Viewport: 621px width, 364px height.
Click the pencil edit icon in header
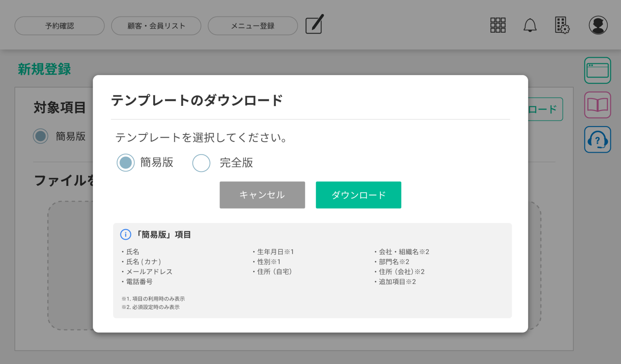314,25
